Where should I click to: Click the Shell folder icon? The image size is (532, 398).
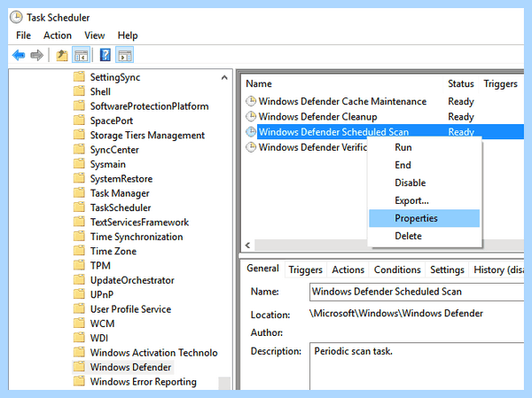pyautogui.click(x=79, y=91)
